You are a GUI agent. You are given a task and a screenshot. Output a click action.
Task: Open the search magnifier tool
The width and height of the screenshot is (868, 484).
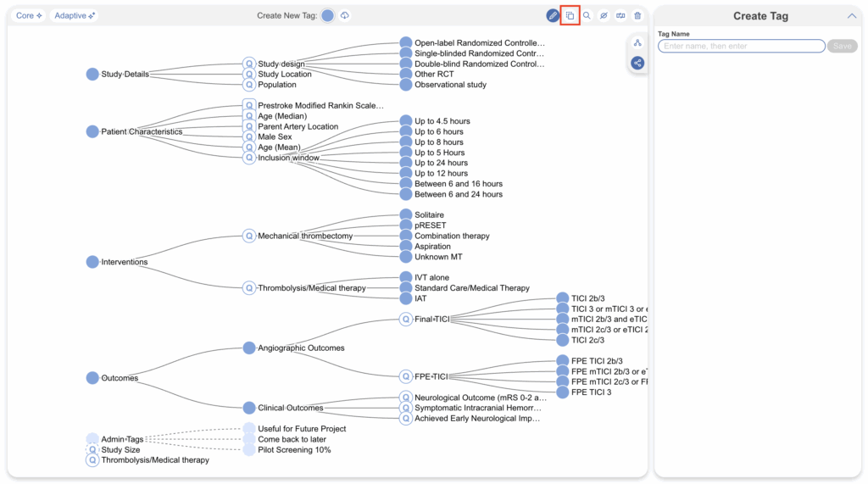coord(587,15)
